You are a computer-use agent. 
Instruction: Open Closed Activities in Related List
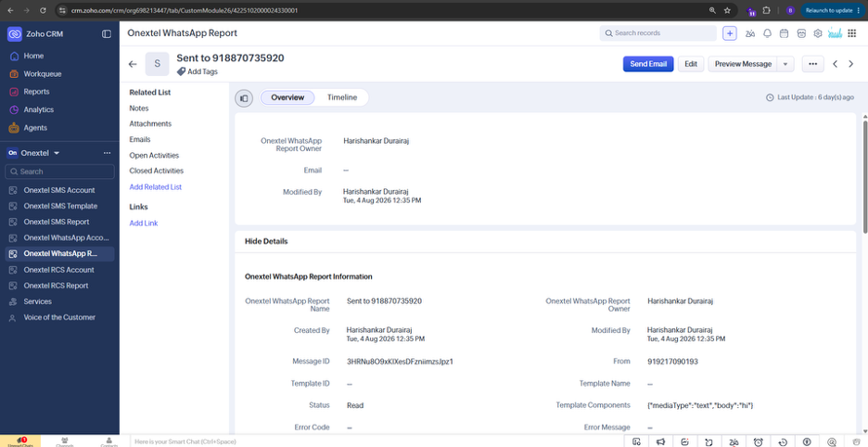(157, 172)
